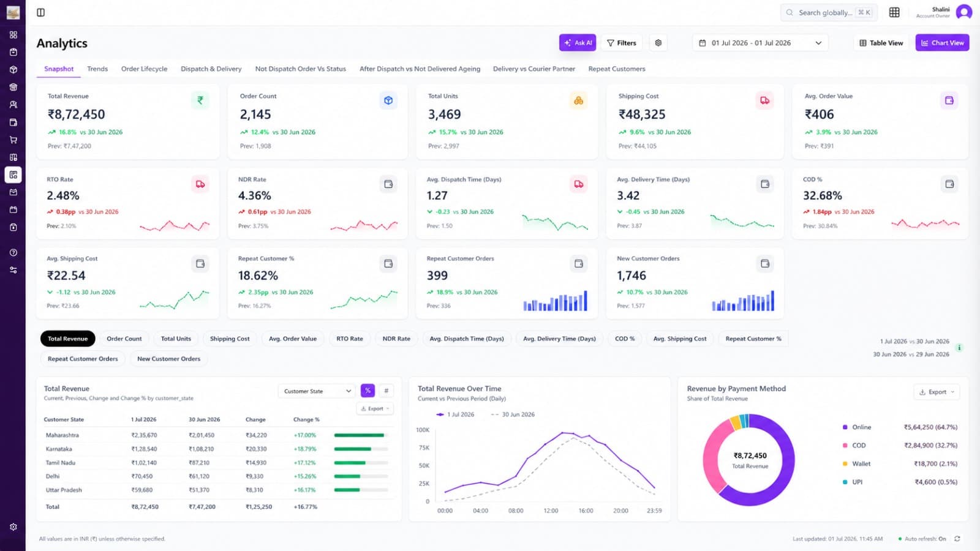Toggle the 30 Jun 2026 dashed chart series
This screenshot has width=980, height=551.
tap(513, 414)
